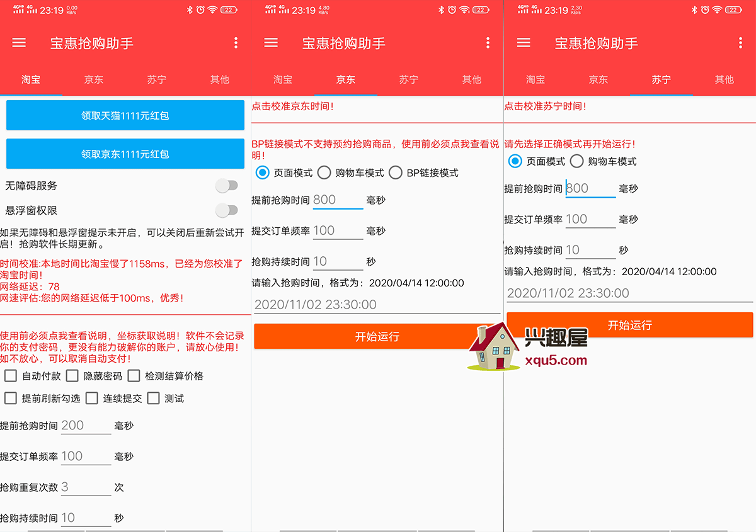Select the BP链接模式 radio button

coord(396,173)
